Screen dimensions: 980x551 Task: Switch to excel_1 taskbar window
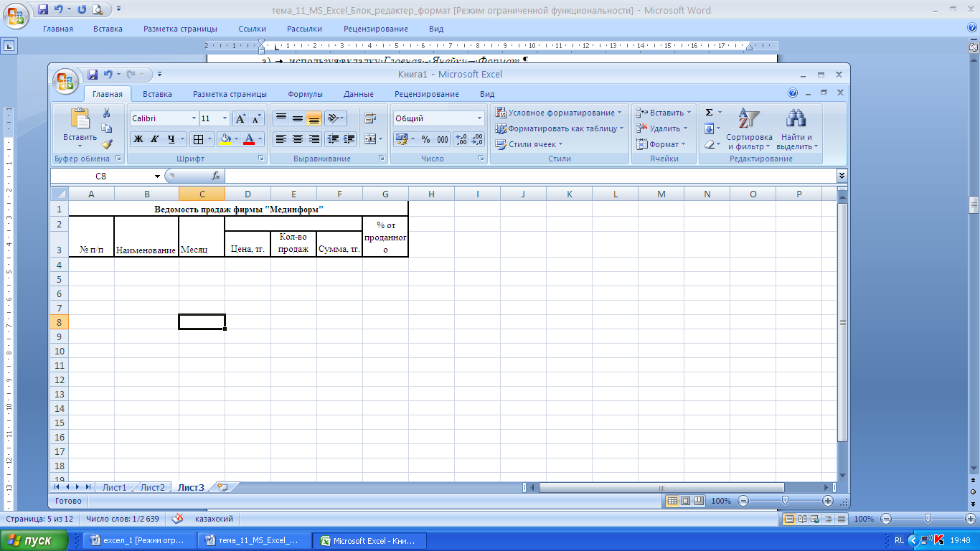tap(141, 541)
